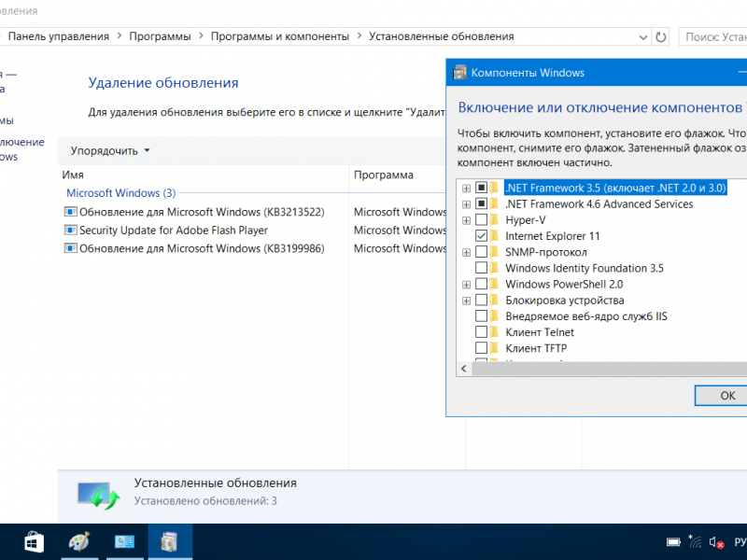Toggle the .NET Framework 3.5 checkbox
Screen dimensions: 747x560
tap(481, 188)
